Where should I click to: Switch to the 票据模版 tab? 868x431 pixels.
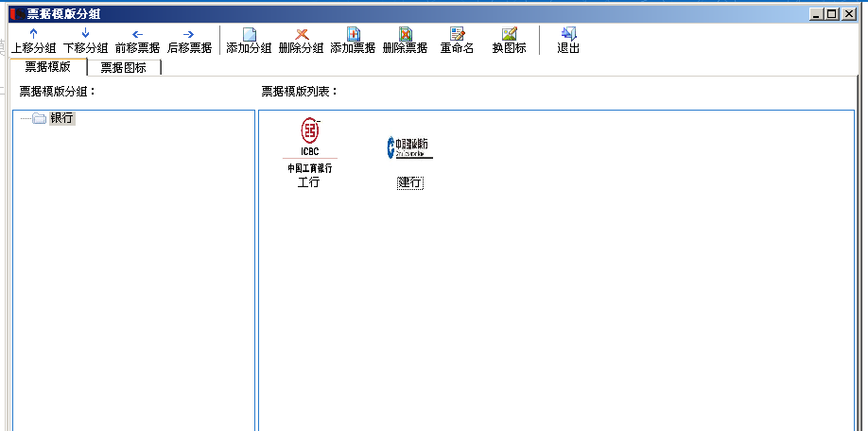pyautogui.click(x=48, y=67)
